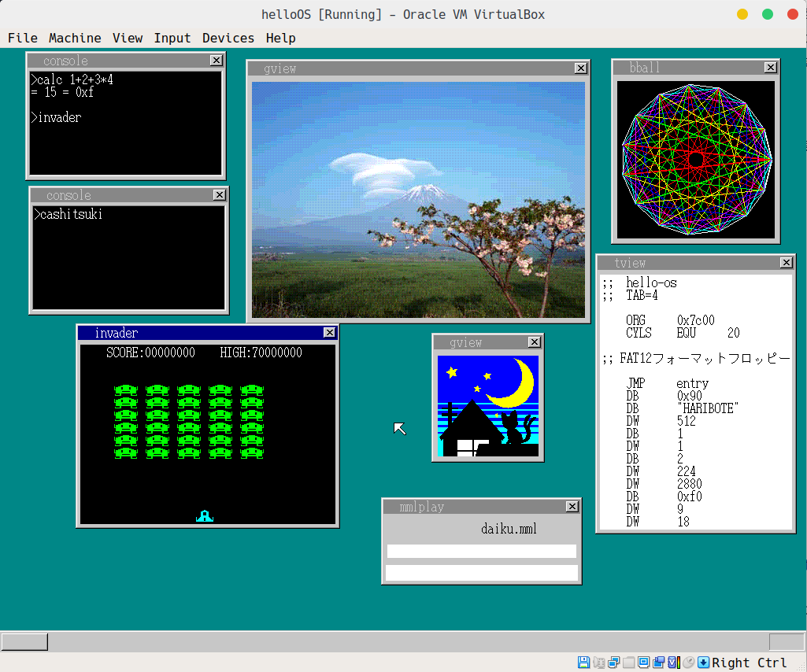Click the keyboard capture arrow icon
The image size is (807, 672).
(x=704, y=663)
